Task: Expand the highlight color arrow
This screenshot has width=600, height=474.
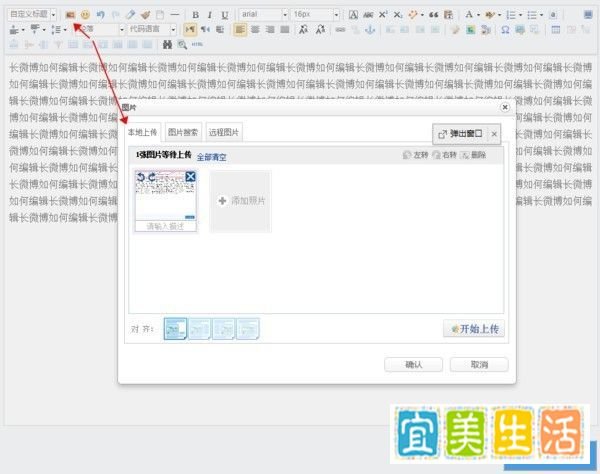Action: pyautogui.click(x=499, y=15)
